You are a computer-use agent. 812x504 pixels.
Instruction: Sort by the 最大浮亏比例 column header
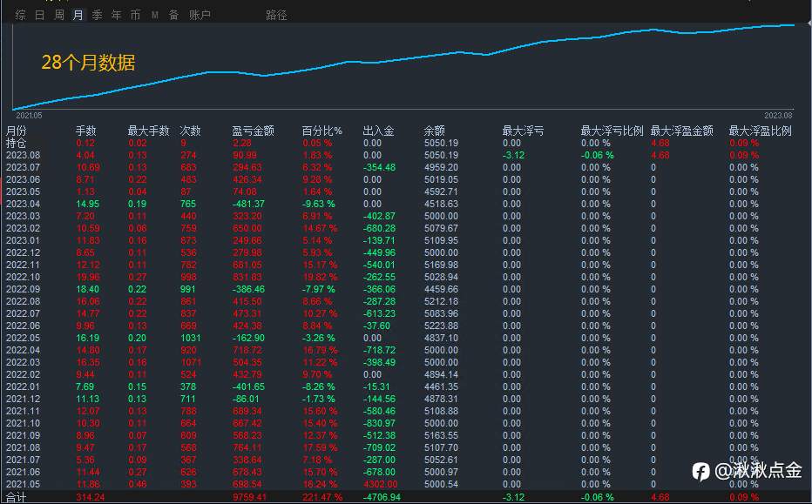tap(612, 131)
